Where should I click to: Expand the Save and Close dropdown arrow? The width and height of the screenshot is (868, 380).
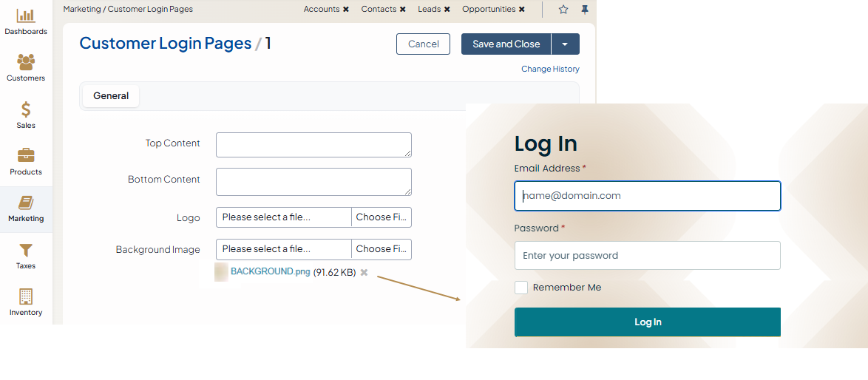pyautogui.click(x=565, y=44)
